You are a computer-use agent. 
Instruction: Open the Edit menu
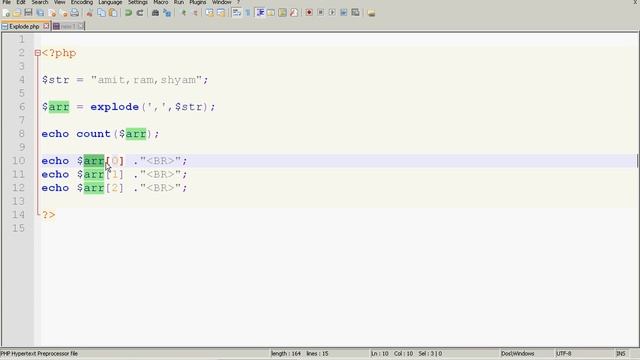21,2
